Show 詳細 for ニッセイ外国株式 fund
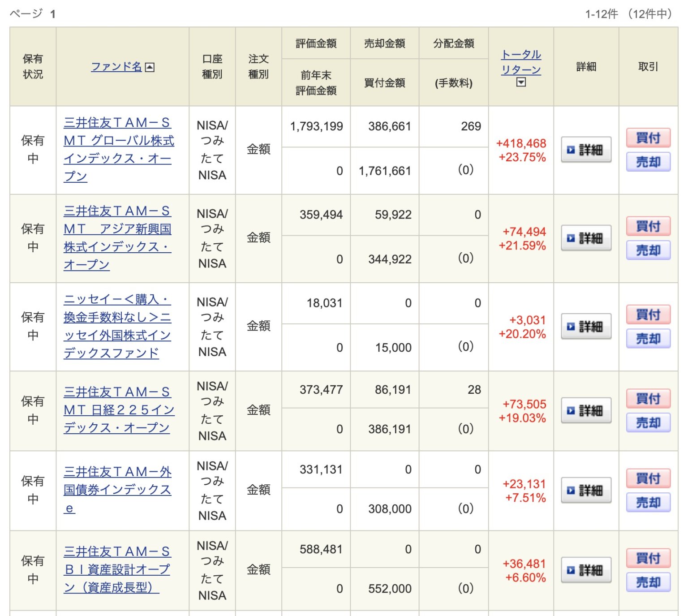This screenshot has width=688, height=616. click(586, 326)
